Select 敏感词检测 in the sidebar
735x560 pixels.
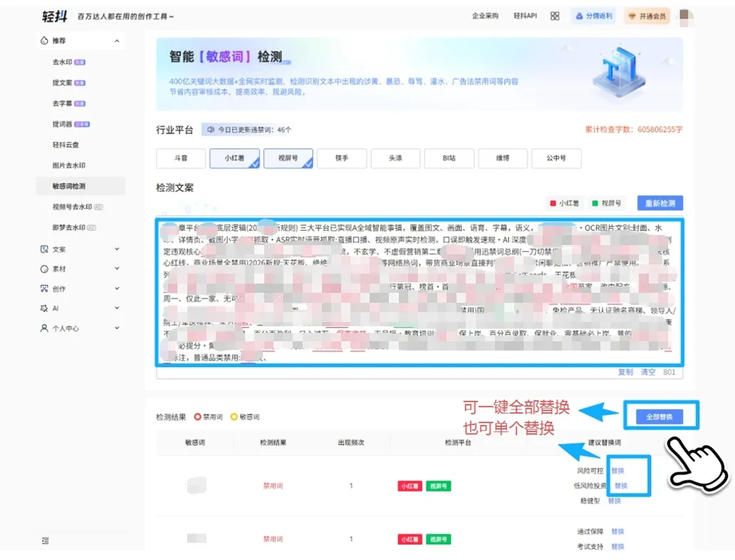click(x=80, y=186)
